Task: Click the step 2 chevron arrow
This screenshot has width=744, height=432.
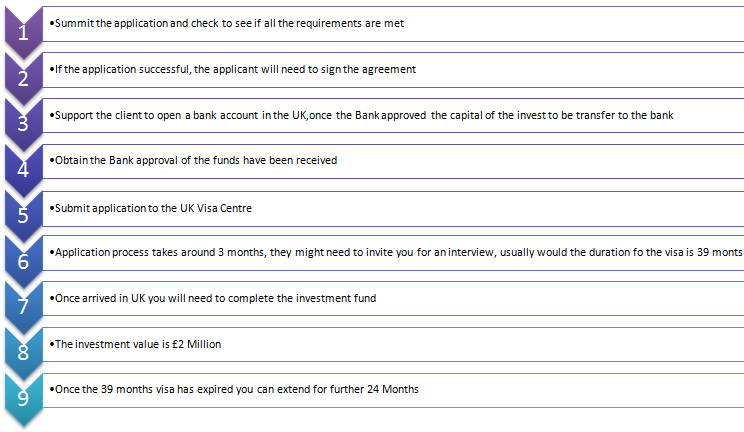Action: click(x=23, y=79)
